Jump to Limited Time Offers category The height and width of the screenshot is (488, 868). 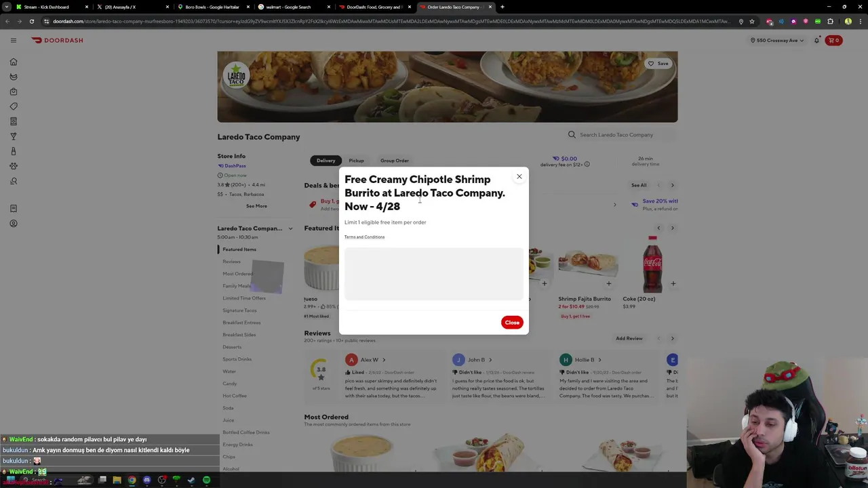coord(244,298)
